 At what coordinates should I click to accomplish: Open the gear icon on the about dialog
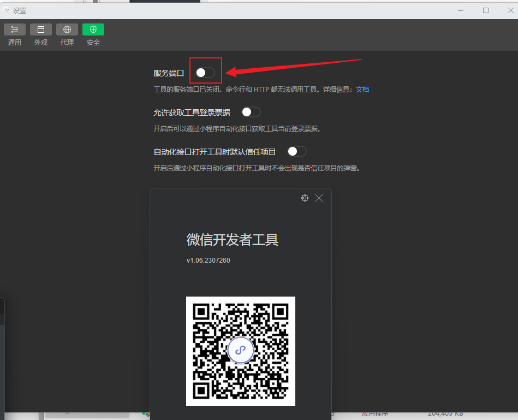305,198
